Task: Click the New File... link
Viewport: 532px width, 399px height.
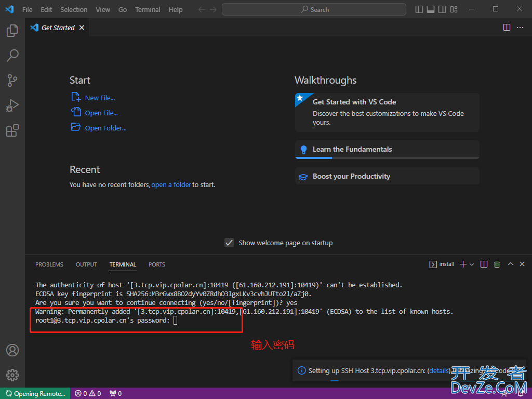Action: [x=100, y=98]
